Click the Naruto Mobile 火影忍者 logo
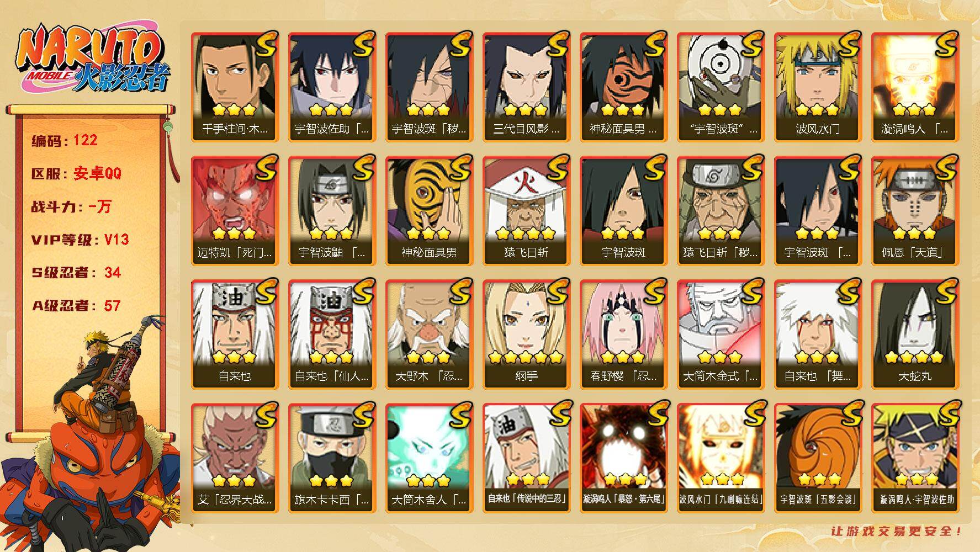This screenshot has height=552, width=980. 91,59
